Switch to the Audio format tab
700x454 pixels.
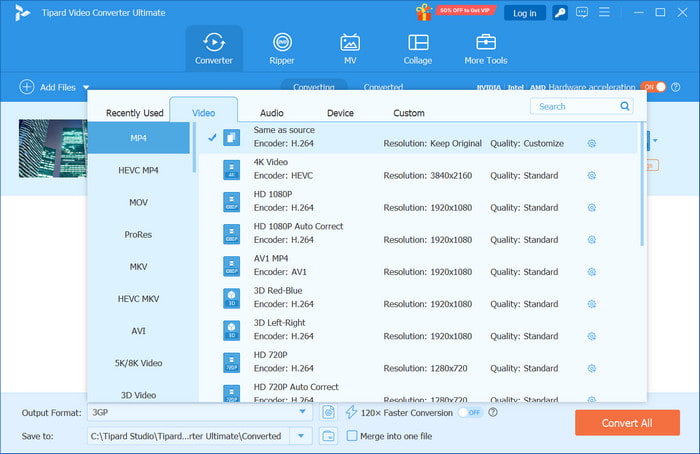(271, 113)
